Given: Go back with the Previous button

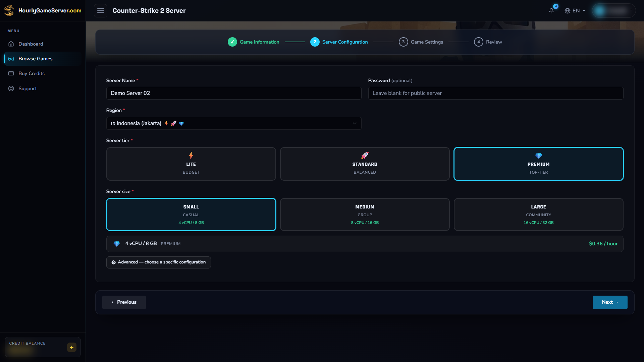Looking at the screenshot, I should [x=124, y=302].
